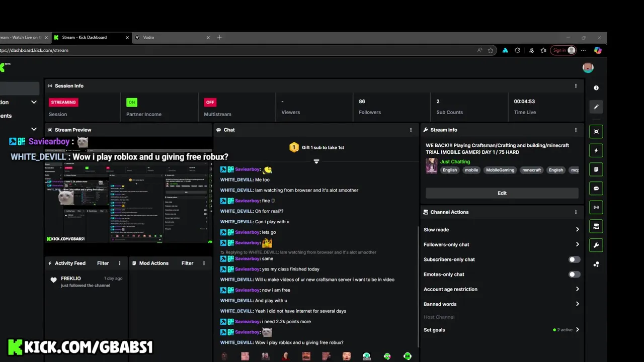Open the Stream info three-dot menu
The image size is (644, 362).
tap(576, 130)
